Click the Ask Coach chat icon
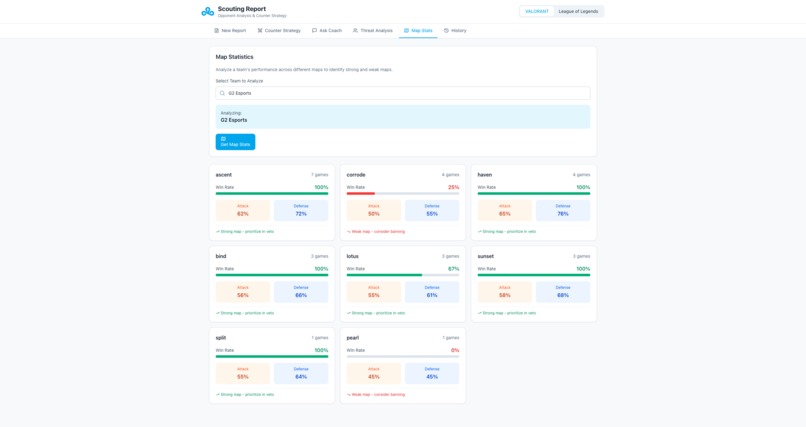The width and height of the screenshot is (806, 427). pos(315,30)
